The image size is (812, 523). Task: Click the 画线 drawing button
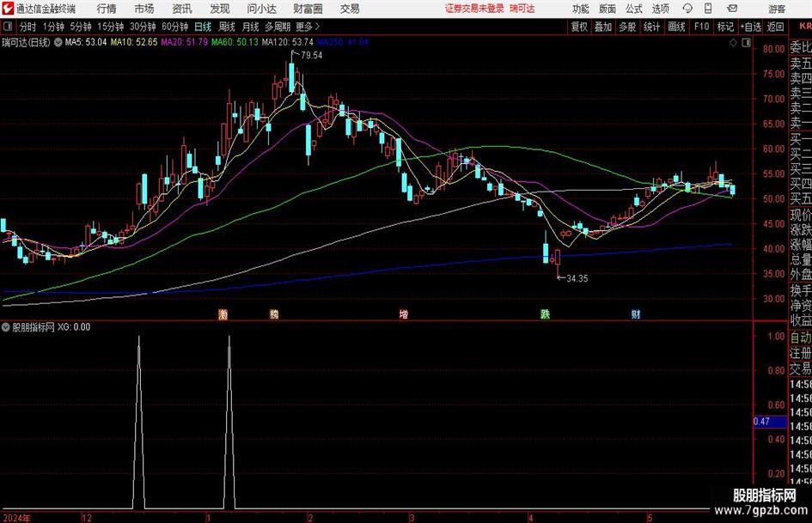click(x=676, y=27)
